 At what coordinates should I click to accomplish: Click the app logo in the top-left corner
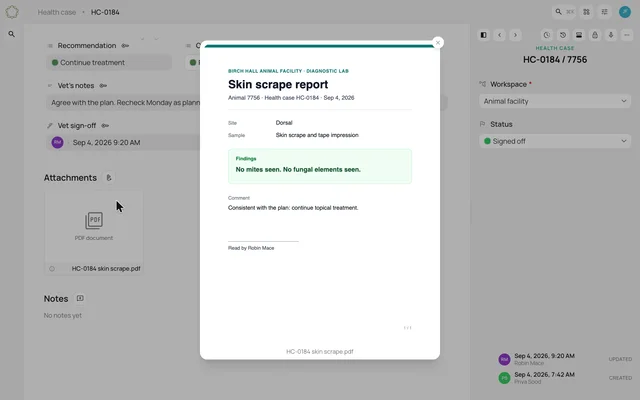pos(12,12)
